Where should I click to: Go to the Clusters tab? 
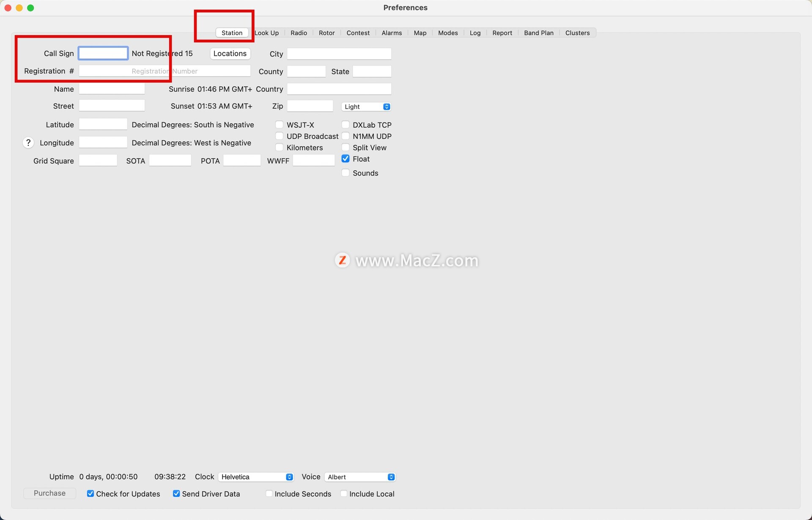pos(577,33)
